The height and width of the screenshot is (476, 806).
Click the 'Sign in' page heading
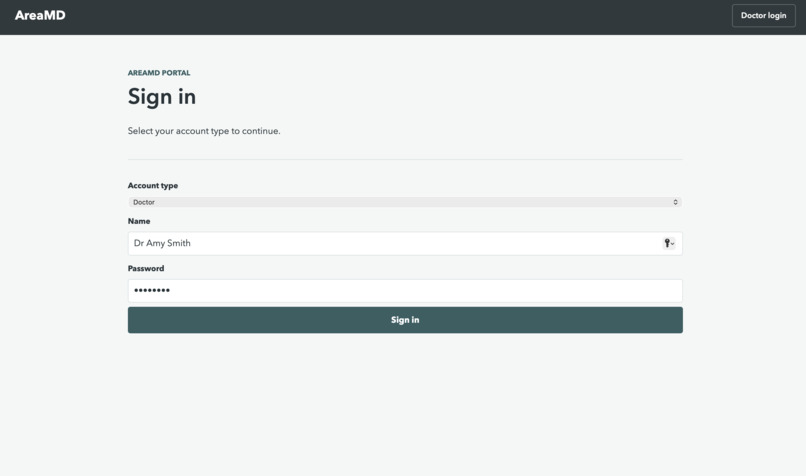pyautogui.click(x=162, y=97)
